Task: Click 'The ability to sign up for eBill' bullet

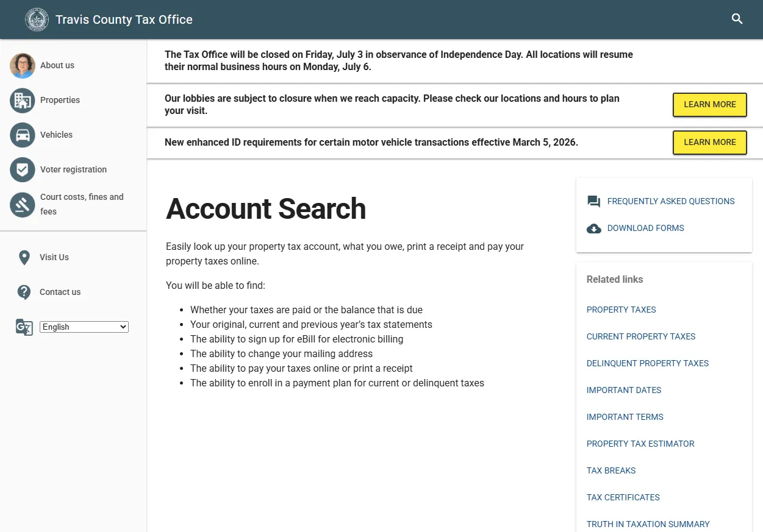Action: coord(296,339)
